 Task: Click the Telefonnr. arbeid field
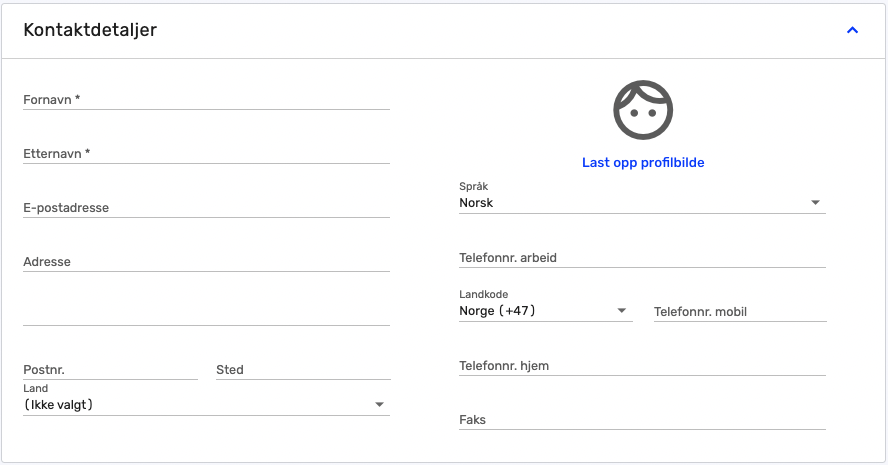tap(642, 258)
